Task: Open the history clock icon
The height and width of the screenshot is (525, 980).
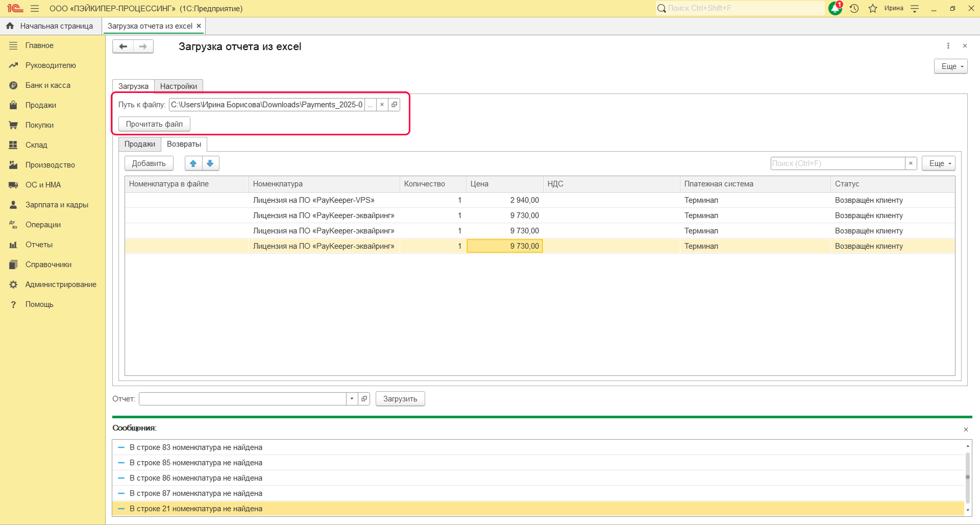Action: [854, 8]
